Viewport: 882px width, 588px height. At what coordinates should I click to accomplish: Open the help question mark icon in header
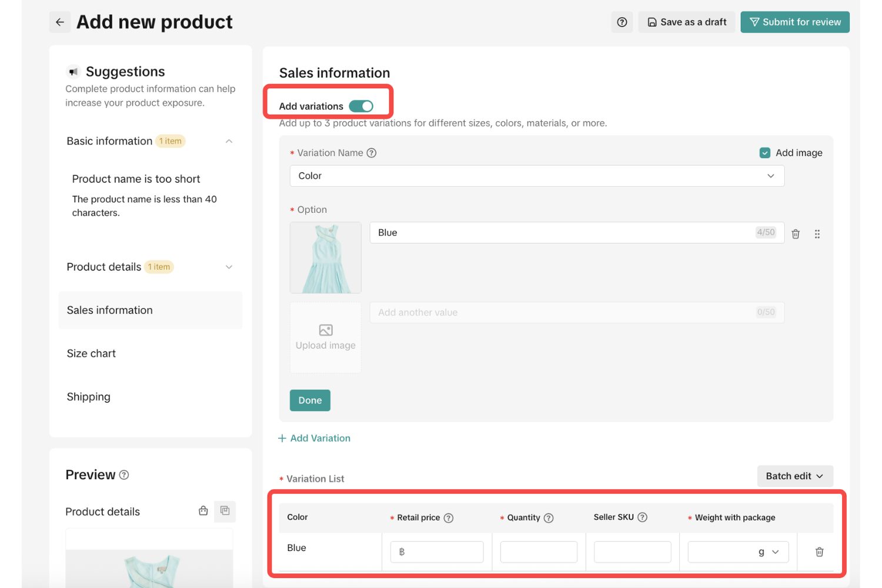point(622,22)
